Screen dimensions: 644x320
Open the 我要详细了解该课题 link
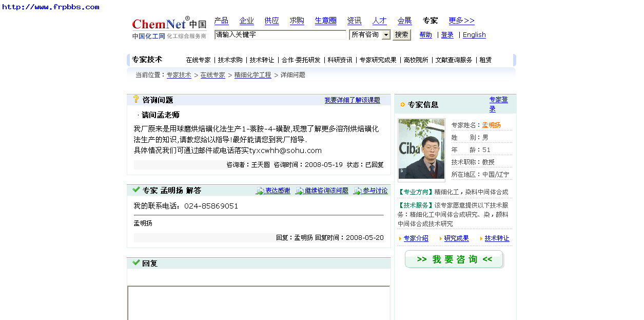353,100
